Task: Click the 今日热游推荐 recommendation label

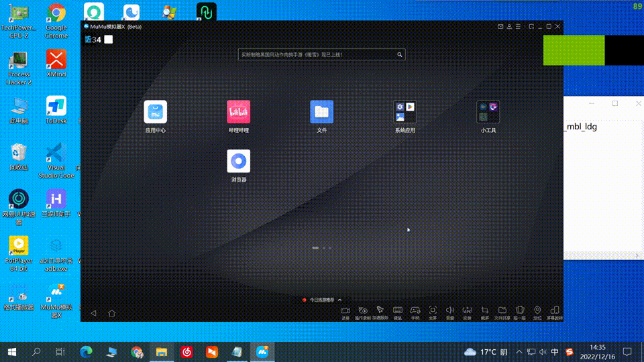Action: pos(322,300)
